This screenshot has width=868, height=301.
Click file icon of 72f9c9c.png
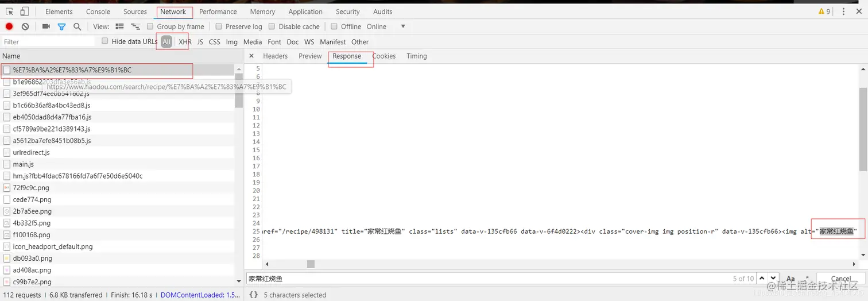coord(7,188)
